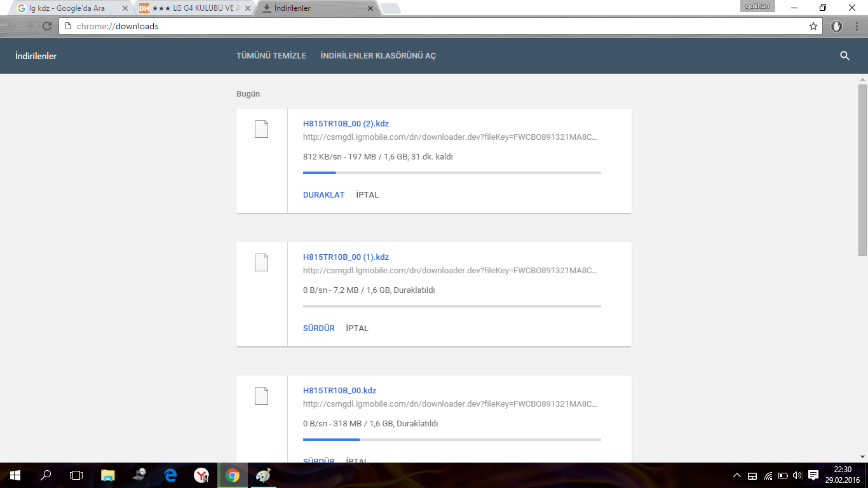Cancel H815TR10B_00 (2).kdz download via İPTAL

point(367,195)
